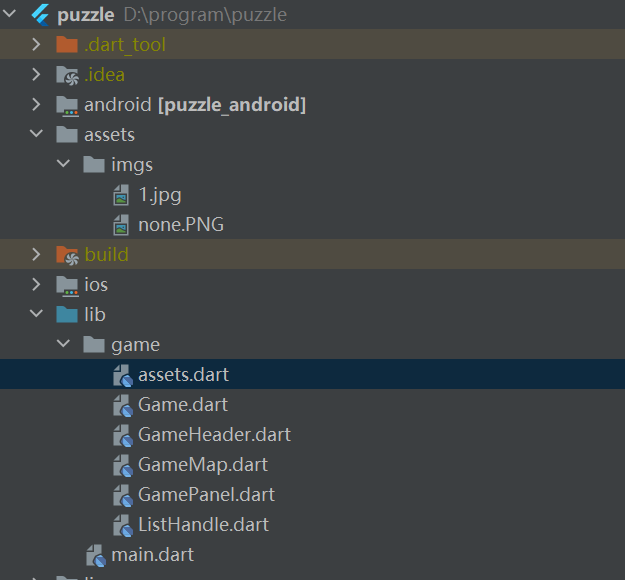Click the 1.jpg image file icon
This screenshot has width=625, height=580.
121,195
